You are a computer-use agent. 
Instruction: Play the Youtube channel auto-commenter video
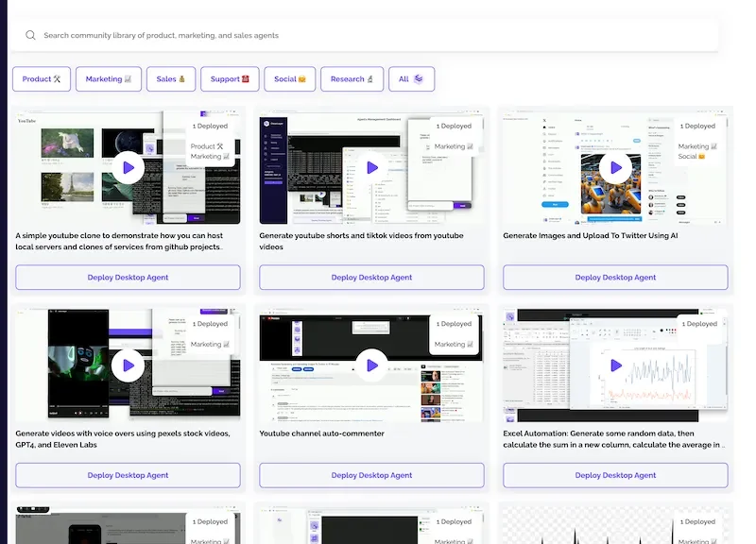coord(372,365)
